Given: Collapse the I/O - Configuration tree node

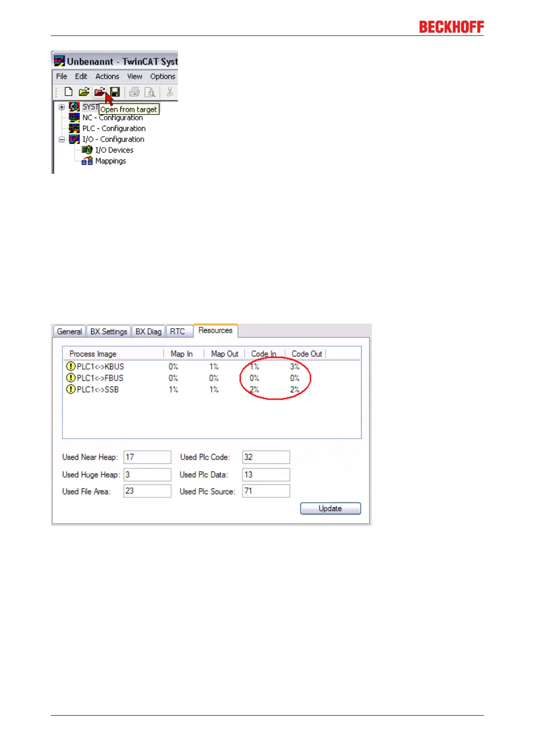Looking at the screenshot, I should [x=62, y=139].
